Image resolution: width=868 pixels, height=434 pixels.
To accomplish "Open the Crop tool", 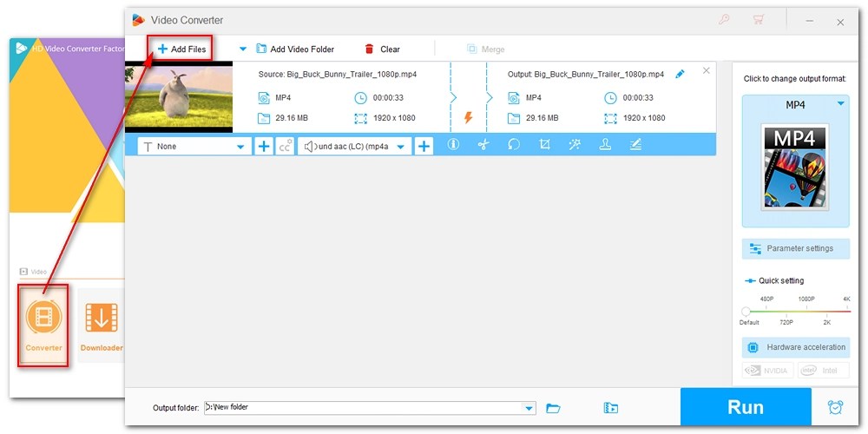I will coord(545,144).
